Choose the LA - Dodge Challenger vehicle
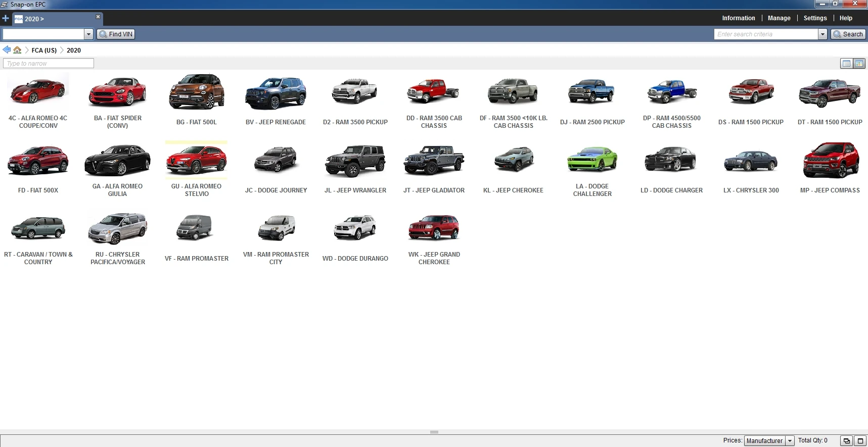The height and width of the screenshot is (447, 868). [592, 162]
